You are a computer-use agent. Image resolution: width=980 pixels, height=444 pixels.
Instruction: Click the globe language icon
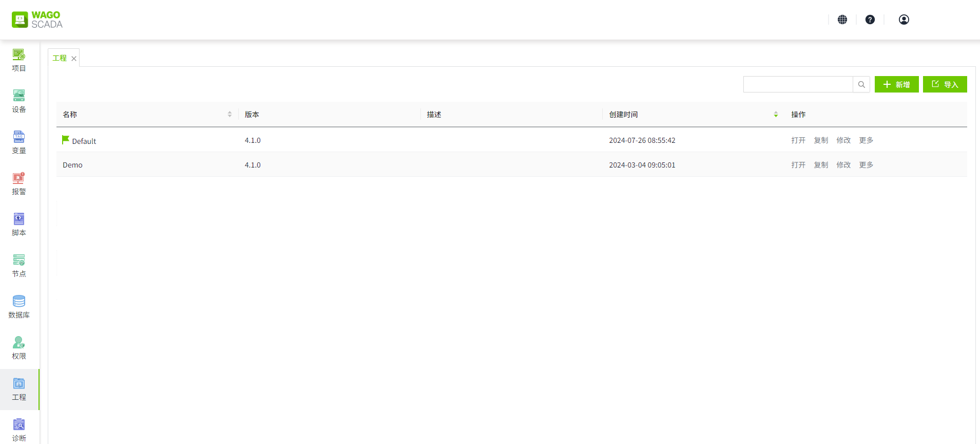click(842, 20)
